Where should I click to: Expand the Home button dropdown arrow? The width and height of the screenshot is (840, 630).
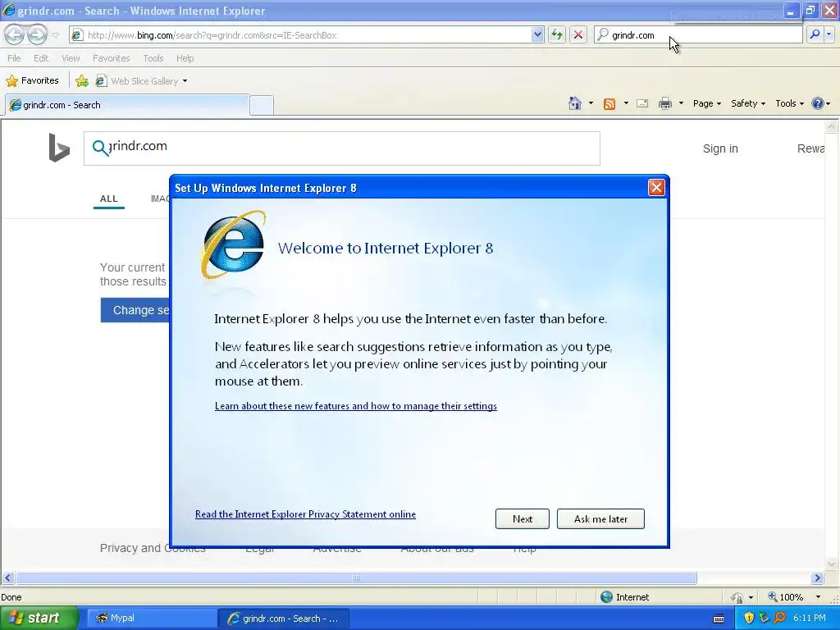point(591,103)
